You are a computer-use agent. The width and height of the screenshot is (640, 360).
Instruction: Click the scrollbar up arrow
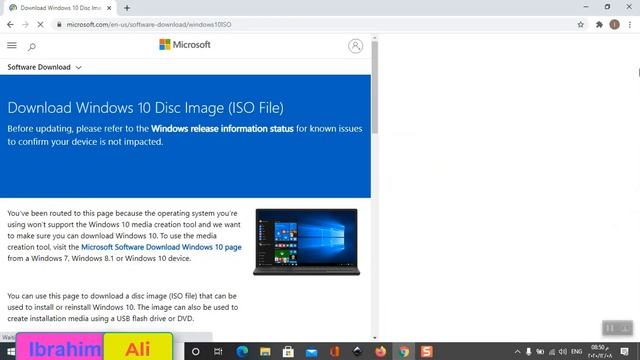click(374, 38)
